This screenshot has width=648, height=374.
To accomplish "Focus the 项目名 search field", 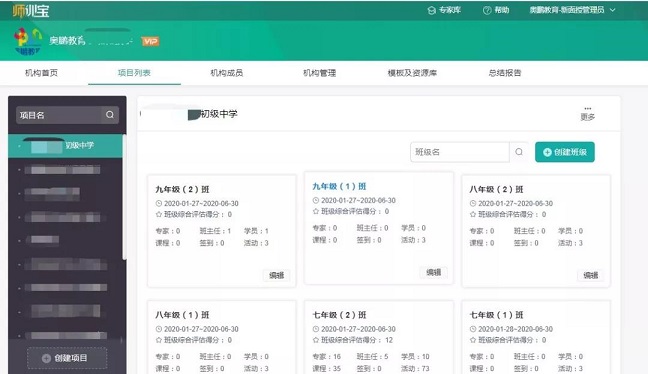I will pyautogui.click(x=59, y=115).
